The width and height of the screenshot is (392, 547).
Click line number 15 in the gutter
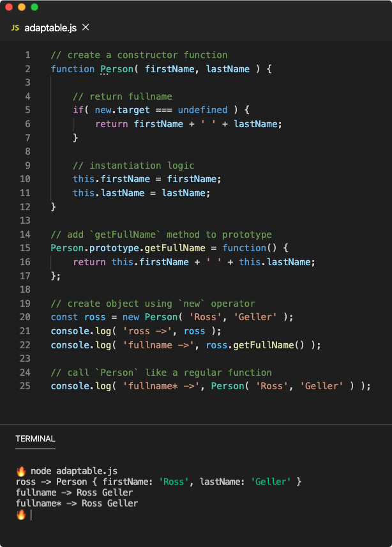[x=26, y=248]
